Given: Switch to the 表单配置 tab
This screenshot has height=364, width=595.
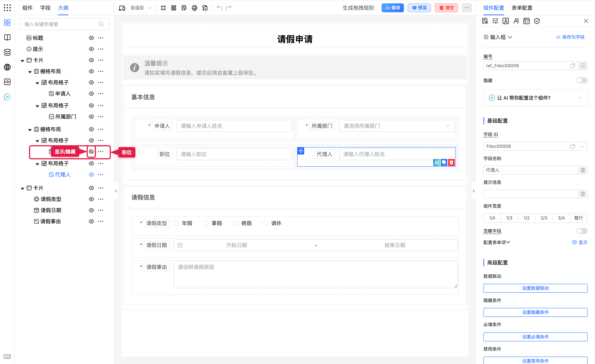Looking at the screenshot, I should click(522, 8).
